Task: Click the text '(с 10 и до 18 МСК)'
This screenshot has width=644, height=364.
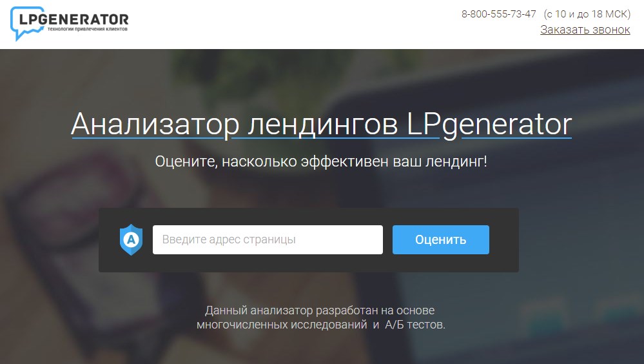Action: point(587,14)
